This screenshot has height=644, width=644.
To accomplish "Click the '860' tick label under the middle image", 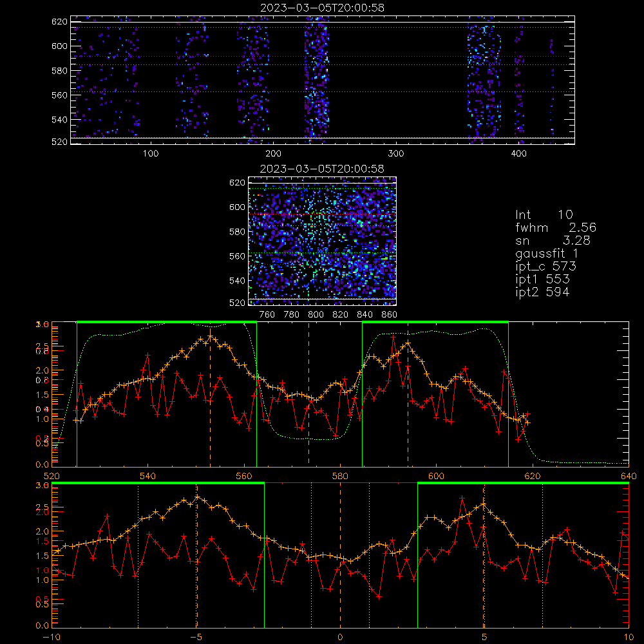I will coord(390,315).
